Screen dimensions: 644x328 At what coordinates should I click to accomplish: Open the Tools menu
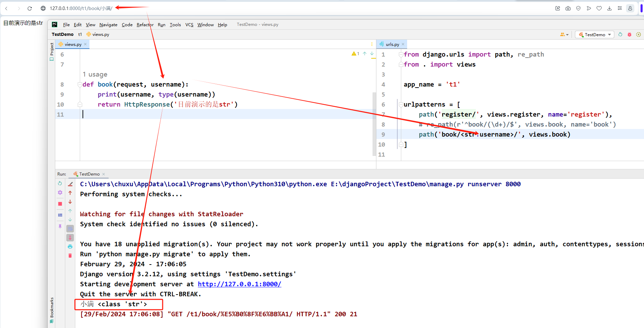(175, 24)
